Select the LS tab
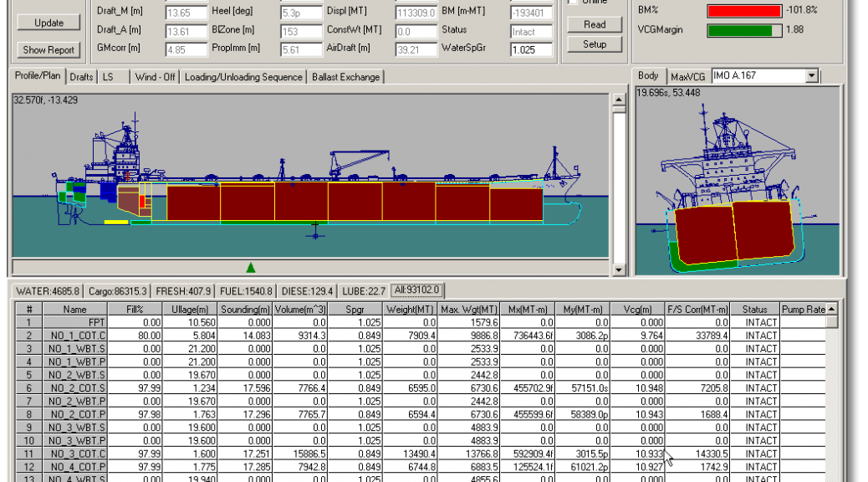This screenshot has height=482, width=868. pos(108,77)
